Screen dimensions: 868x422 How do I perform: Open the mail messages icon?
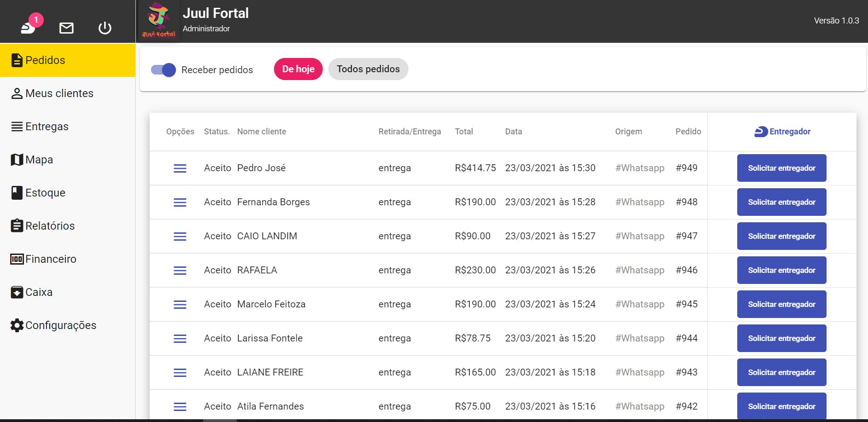coord(66,28)
